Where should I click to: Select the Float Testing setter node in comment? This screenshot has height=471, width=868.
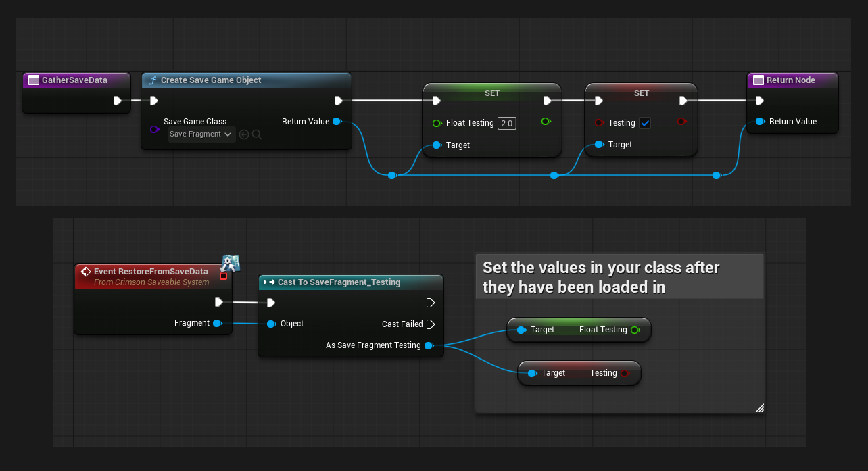click(579, 330)
